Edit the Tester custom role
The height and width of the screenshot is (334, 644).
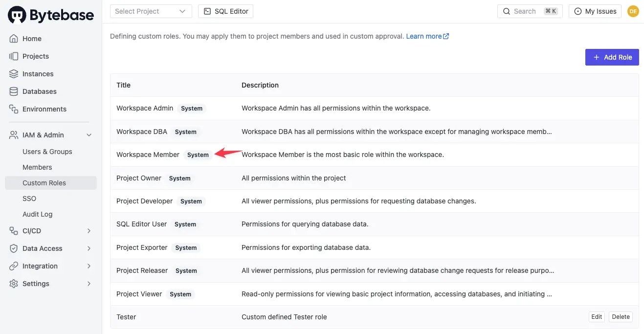point(597,317)
